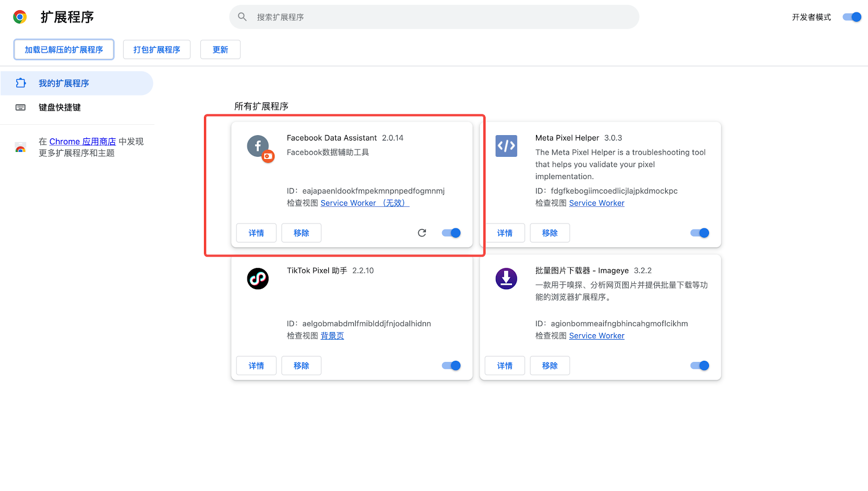
Task: Open the Chrome 应用商店 link
Action: pos(82,142)
